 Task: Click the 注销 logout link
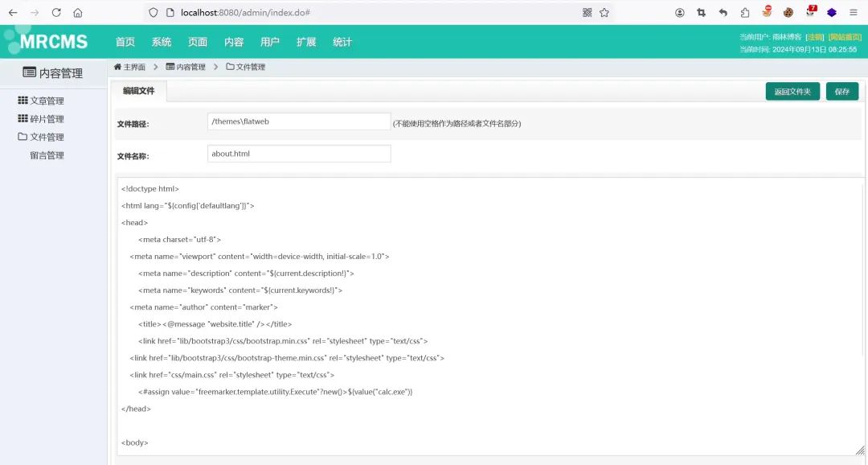[815, 37]
